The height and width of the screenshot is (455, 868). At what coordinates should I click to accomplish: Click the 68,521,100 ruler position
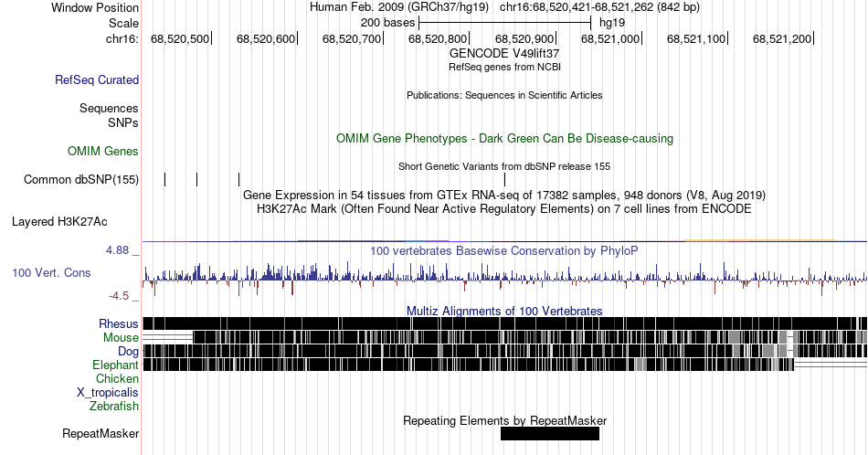click(x=696, y=38)
